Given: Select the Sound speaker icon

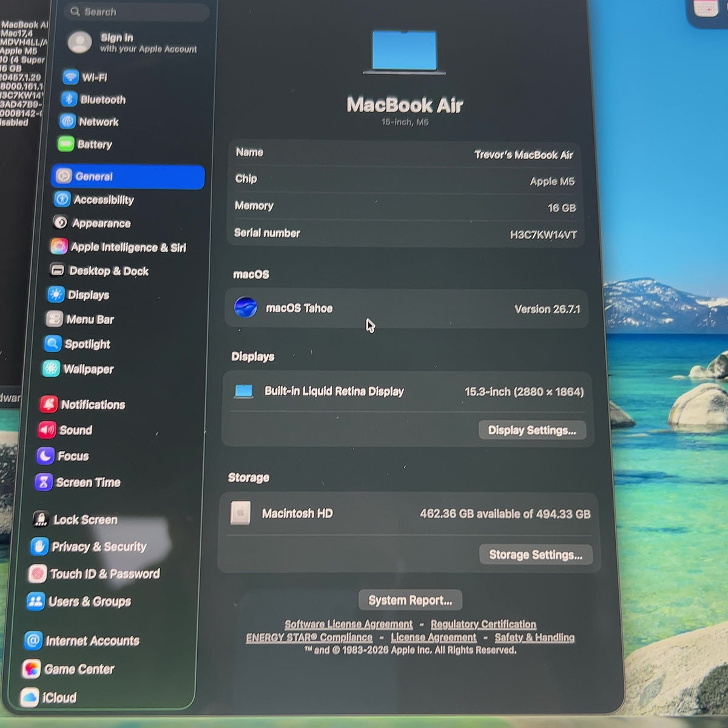Looking at the screenshot, I should click(47, 430).
